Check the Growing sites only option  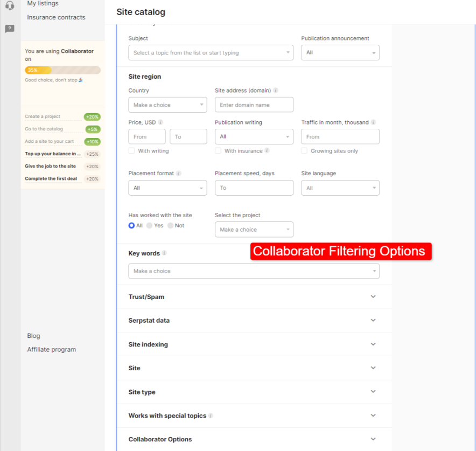pos(304,151)
